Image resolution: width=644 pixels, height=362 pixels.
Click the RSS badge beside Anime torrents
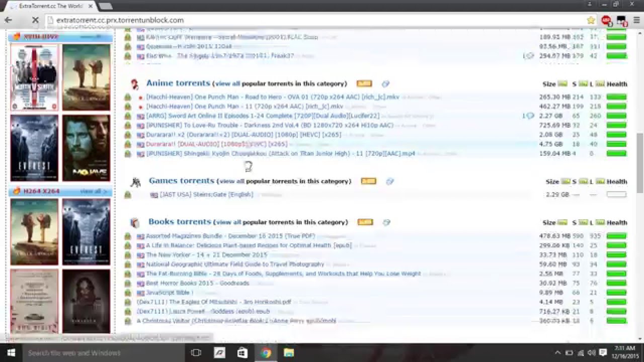(x=364, y=83)
